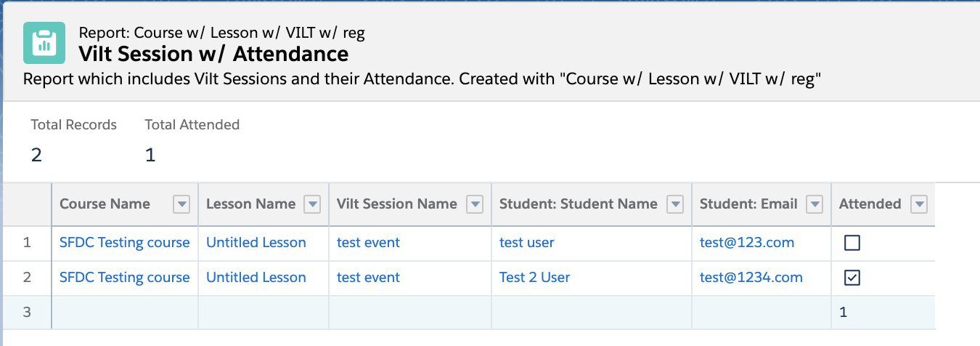Click the report clipboard icon in header

point(44,43)
